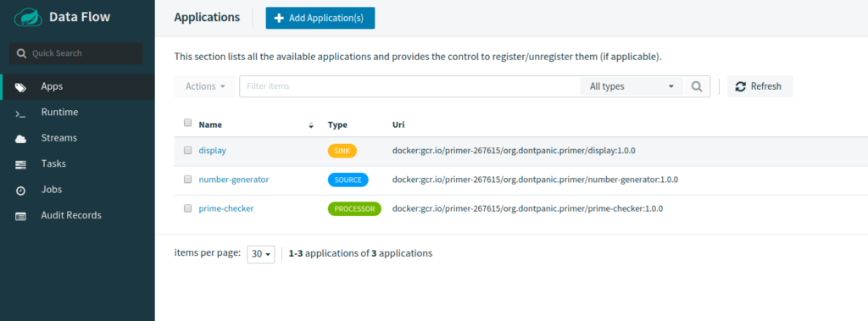This screenshot has width=868, height=321.
Task: Click the plus icon on Add Application(s)
Action: point(279,19)
